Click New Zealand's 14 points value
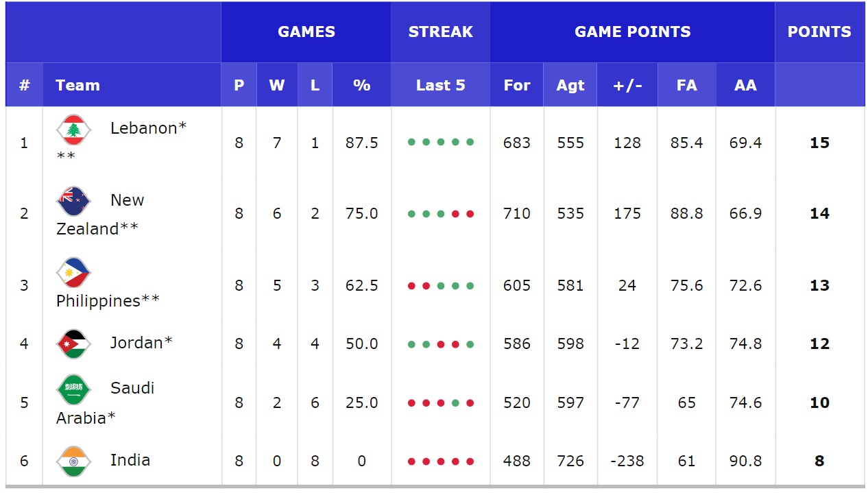The height and width of the screenshot is (493, 868). 819,214
